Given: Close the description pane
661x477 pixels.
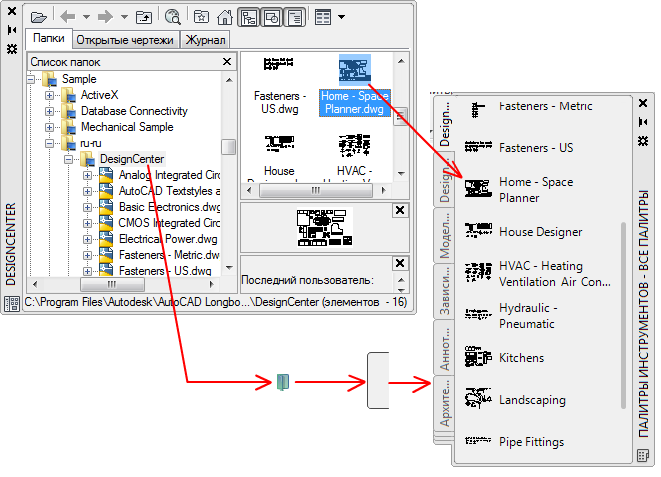Looking at the screenshot, I should 400,263.
